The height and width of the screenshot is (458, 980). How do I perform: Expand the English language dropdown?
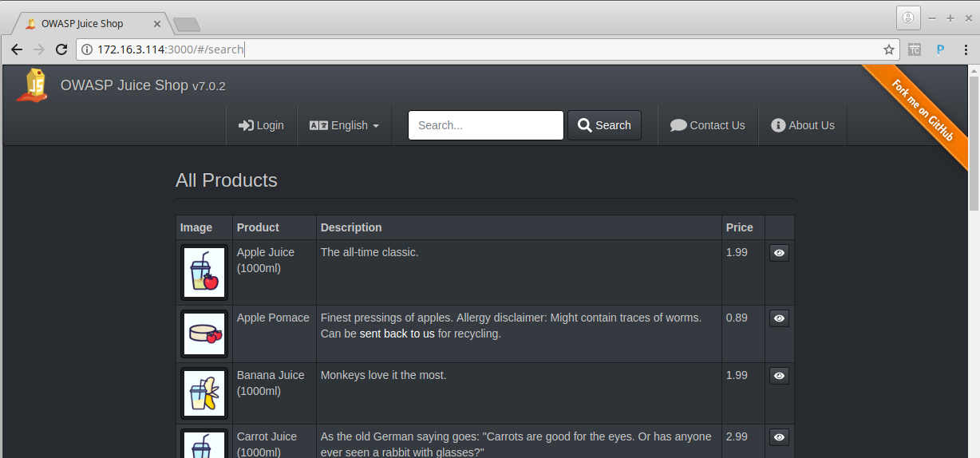pyautogui.click(x=344, y=125)
